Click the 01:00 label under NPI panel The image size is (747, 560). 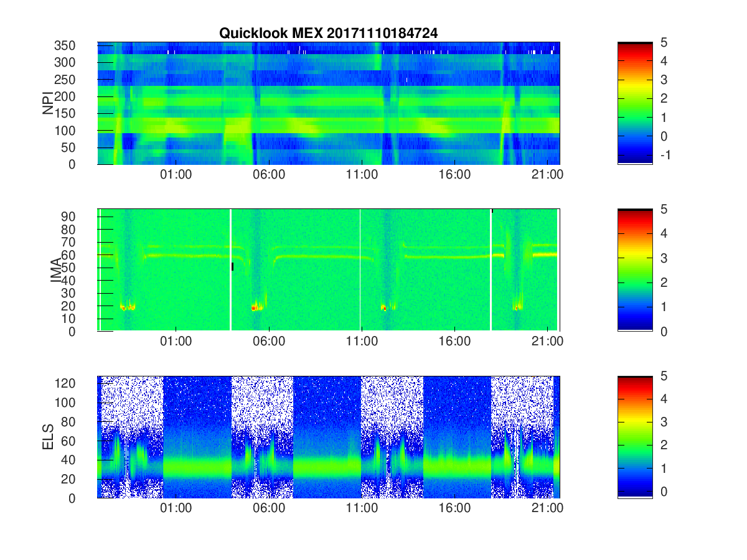(176, 175)
